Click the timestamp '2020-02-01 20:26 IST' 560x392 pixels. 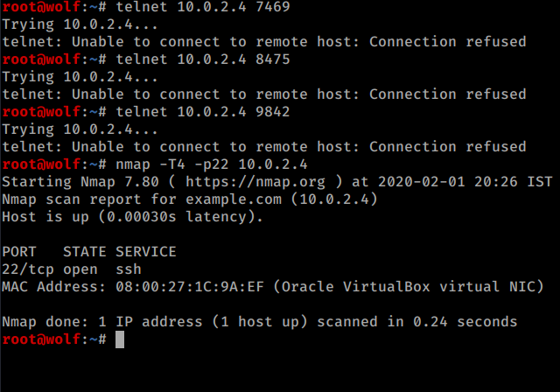(x=465, y=182)
